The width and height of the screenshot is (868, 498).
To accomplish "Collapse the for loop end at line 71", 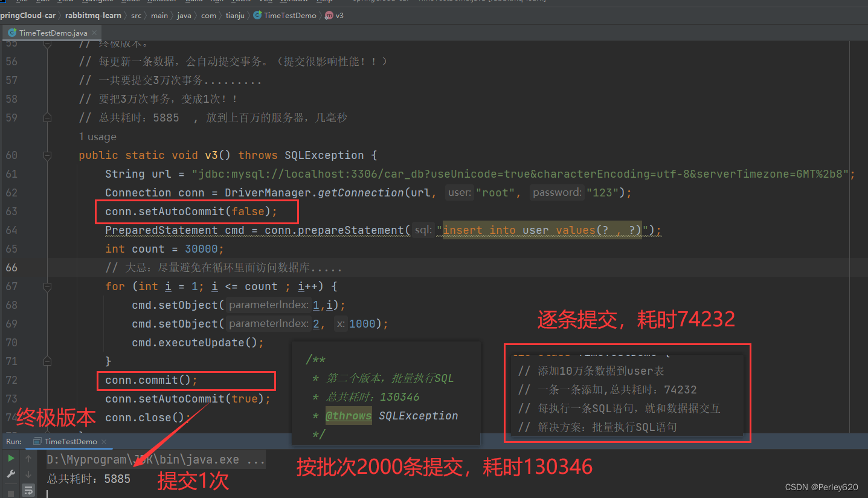I will pyautogui.click(x=48, y=361).
